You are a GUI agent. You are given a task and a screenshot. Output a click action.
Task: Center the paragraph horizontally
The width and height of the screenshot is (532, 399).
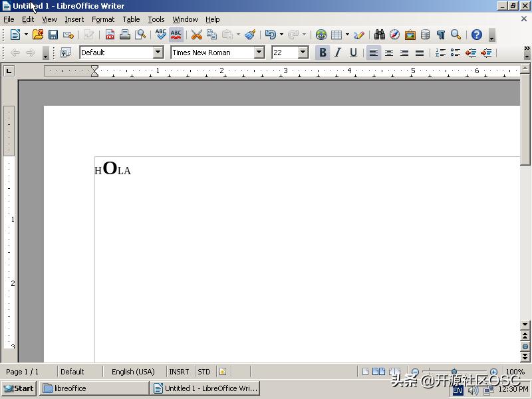[389, 53]
